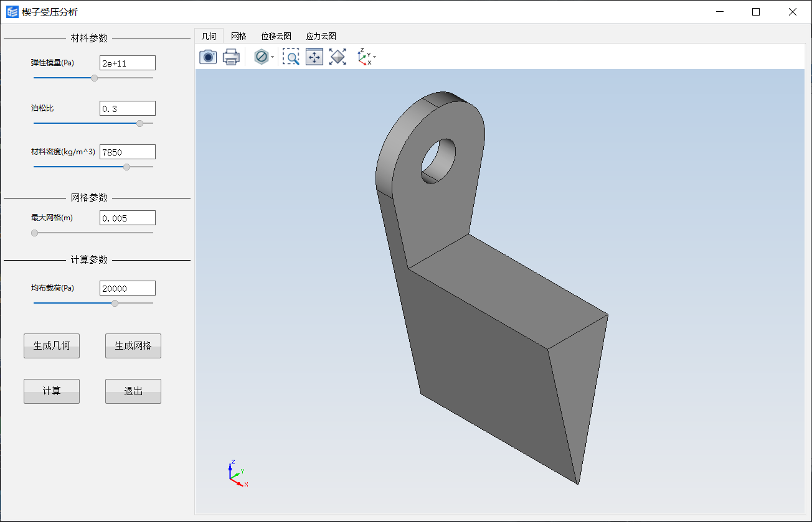Activate the zoom box magnifier tool
The height and width of the screenshot is (522, 812).
pyautogui.click(x=291, y=57)
